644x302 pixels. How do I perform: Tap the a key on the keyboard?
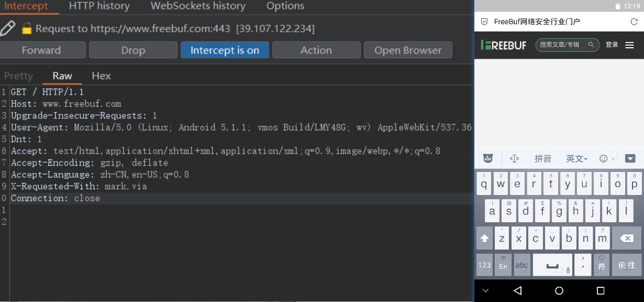[492, 211]
